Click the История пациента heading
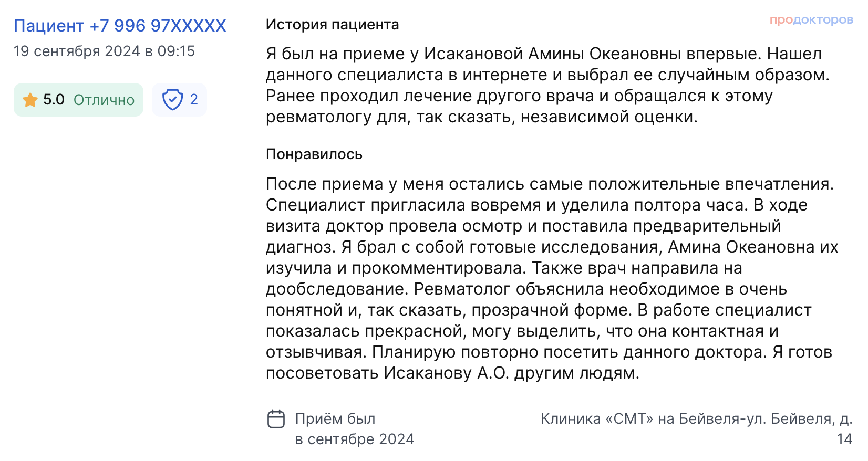 pos(332,25)
